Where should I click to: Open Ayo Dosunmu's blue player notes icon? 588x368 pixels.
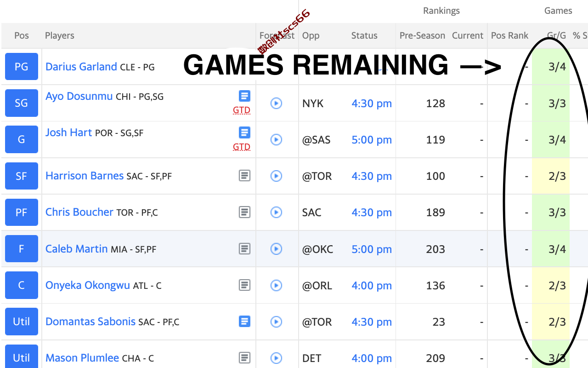(245, 96)
